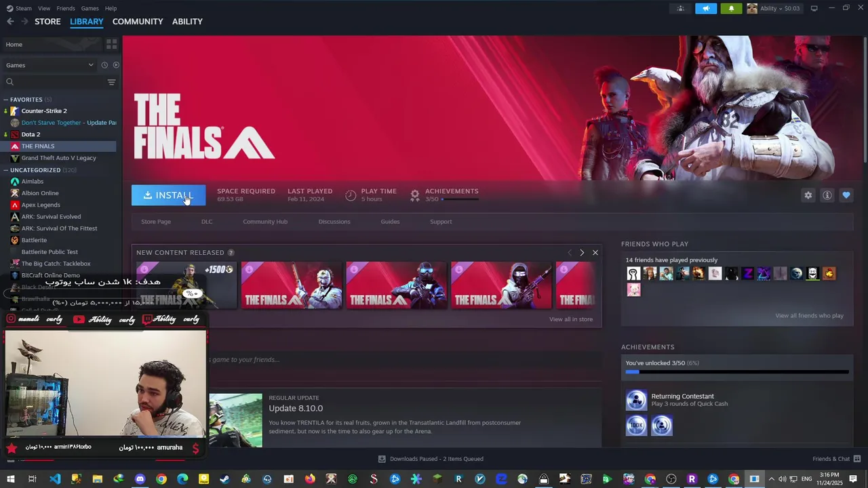This screenshot has height=488, width=868.
Task: Click the Counter-Strike 2 game icon
Action: pos(14,111)
